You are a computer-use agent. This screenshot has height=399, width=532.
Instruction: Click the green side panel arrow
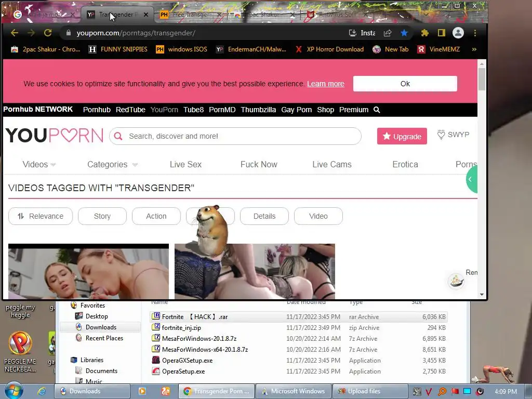471,179
